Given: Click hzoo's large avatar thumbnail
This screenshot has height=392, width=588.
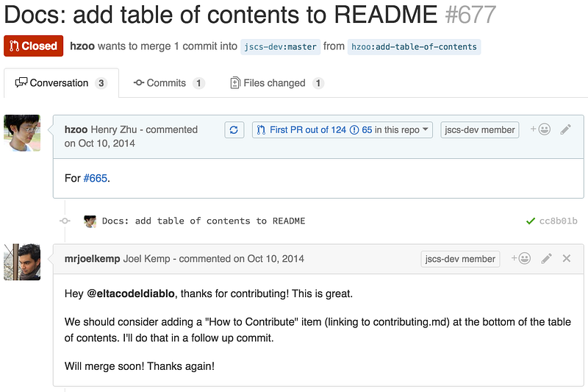Looking at the screenshot, I should pyautogui.click(x=22, y=133).
